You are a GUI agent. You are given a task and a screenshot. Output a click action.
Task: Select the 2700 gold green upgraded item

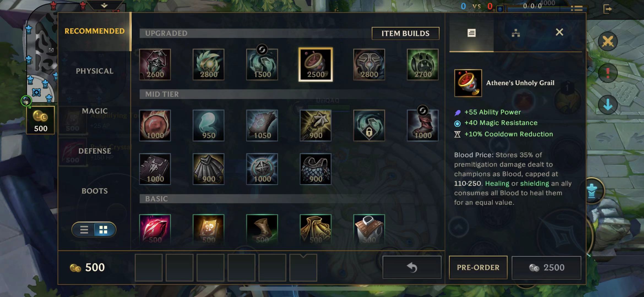tap(423, 65)
